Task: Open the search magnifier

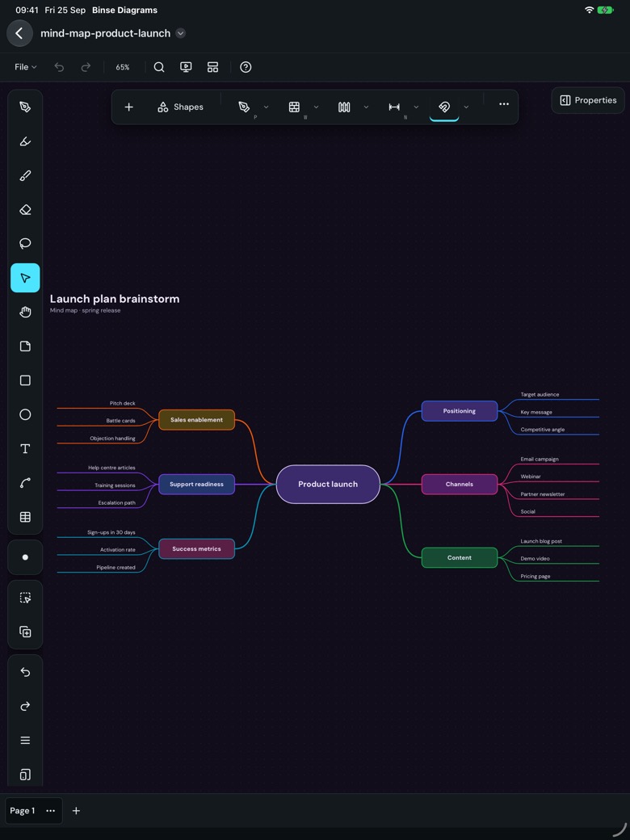Action: coord(159,67)
